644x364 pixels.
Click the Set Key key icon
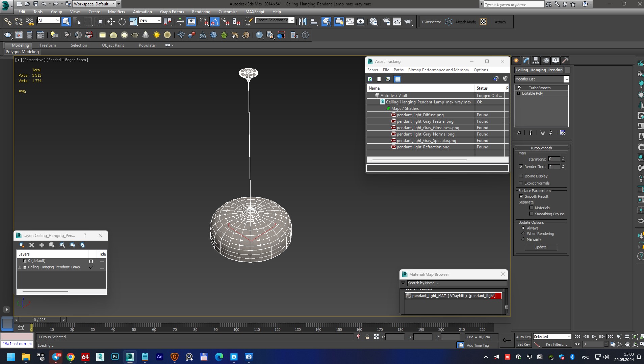coord(507,340)
